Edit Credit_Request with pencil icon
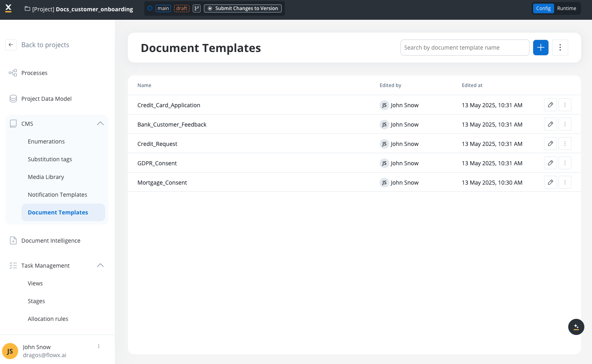The width and height of the screenshot is (592, 364). click(550, 144)
